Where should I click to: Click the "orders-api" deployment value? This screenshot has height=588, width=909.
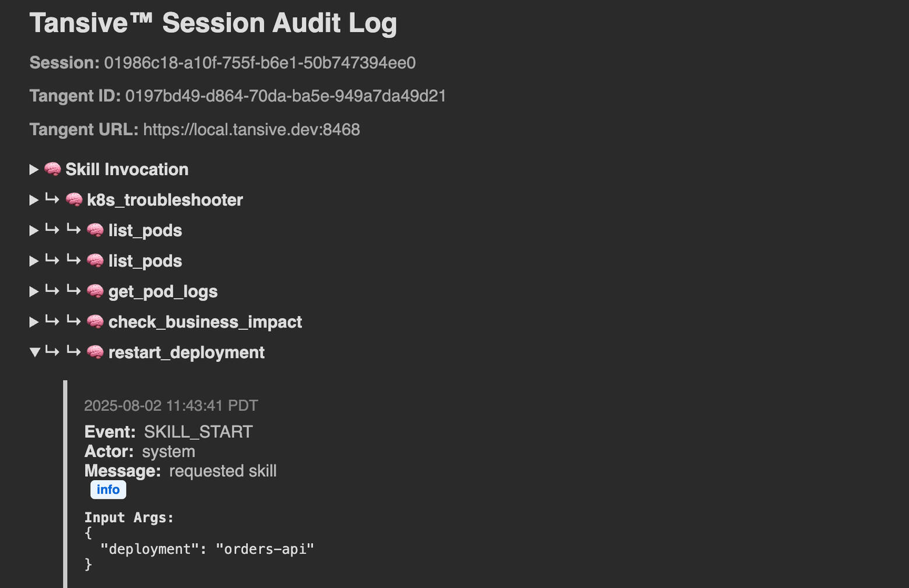click(265, 549)
